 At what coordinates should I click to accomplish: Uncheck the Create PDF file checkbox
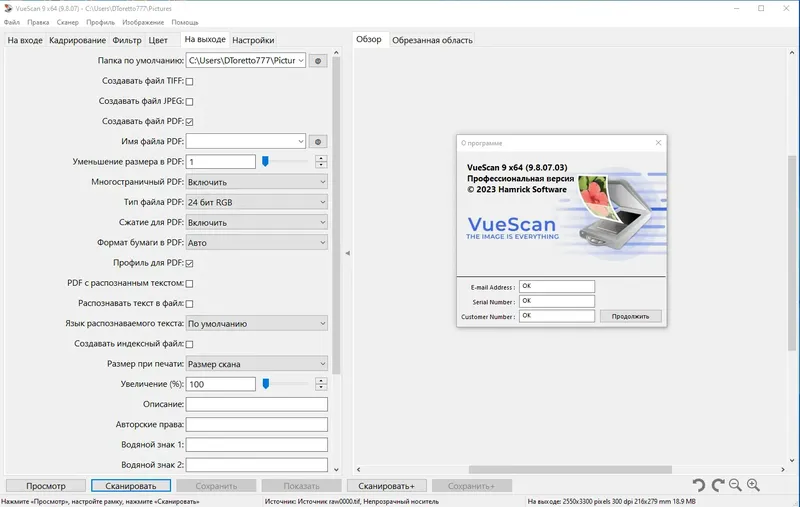click(189, 121)
